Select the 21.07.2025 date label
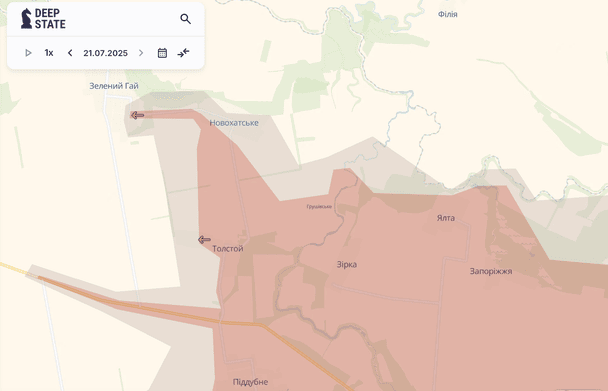Screen dimensions: 608x391 point(105,53)
